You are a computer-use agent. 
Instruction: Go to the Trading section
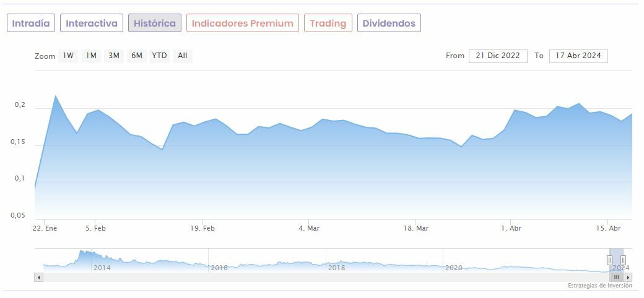[328, 23]
